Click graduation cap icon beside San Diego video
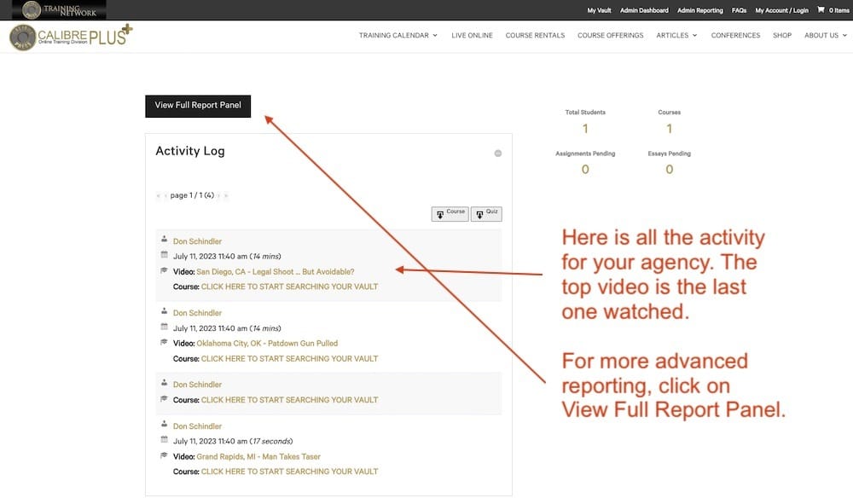This screenshot has height=504, width=853. click(164, 270)
